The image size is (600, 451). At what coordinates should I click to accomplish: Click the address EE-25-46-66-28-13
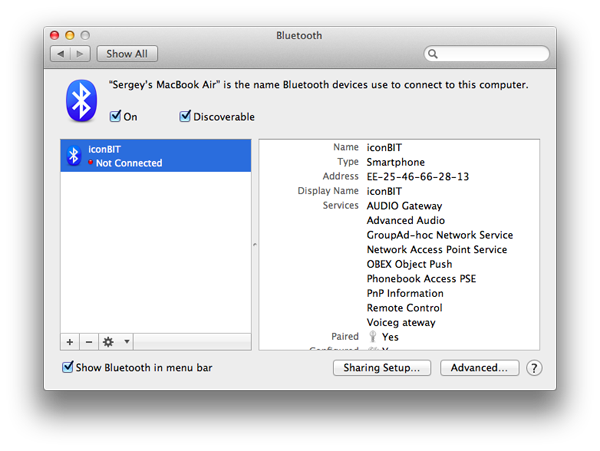418,177
